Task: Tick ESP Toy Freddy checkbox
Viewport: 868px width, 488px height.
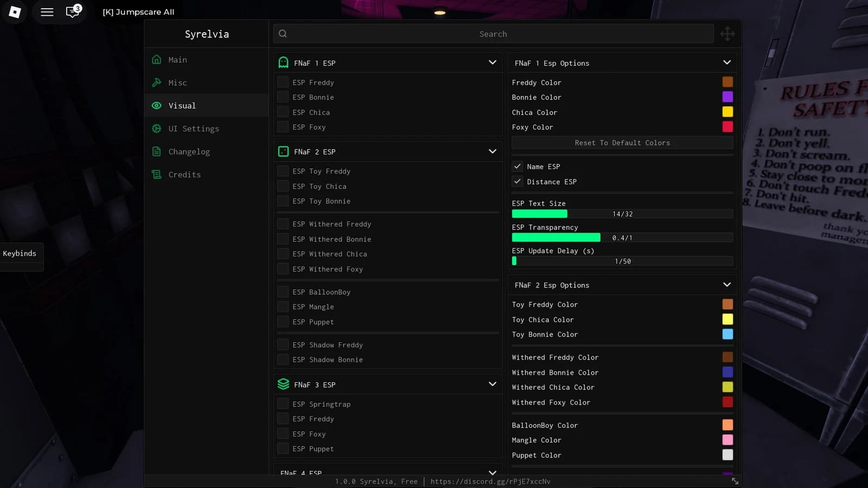Action: [283, 171]
